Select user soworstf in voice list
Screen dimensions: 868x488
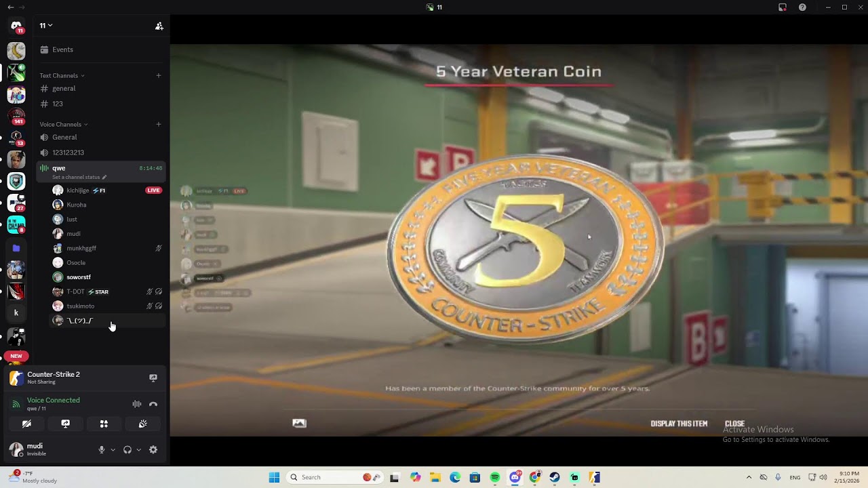107,277
